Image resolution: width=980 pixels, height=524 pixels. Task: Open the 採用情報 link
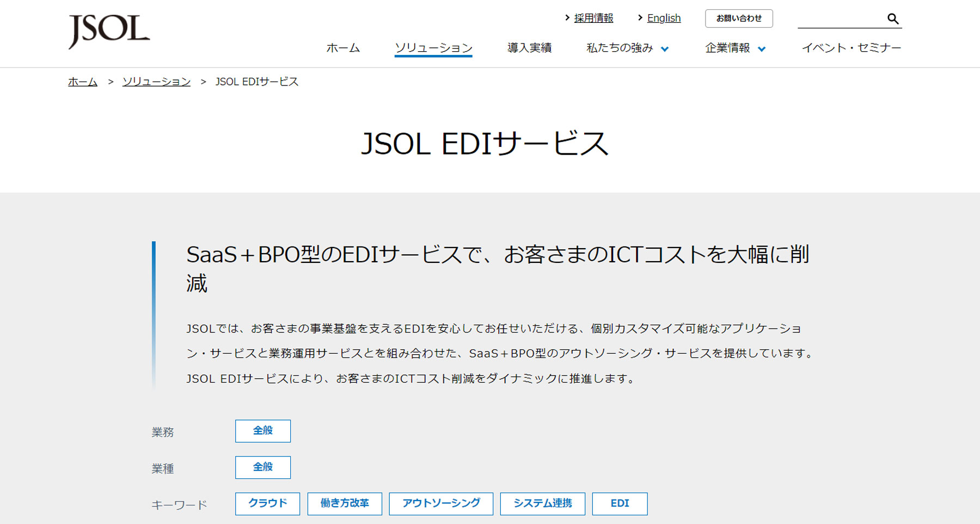click(x=593, y=18)
